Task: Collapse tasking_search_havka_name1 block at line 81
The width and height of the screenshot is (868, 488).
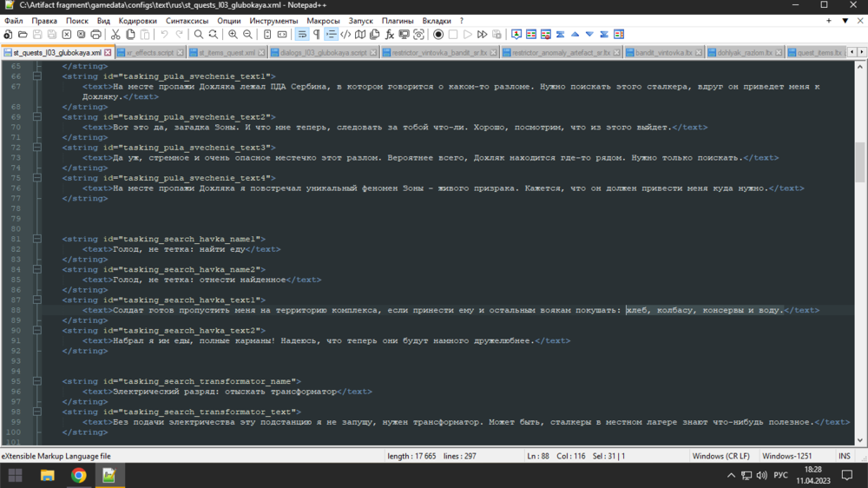Action: tap(37, 239)
